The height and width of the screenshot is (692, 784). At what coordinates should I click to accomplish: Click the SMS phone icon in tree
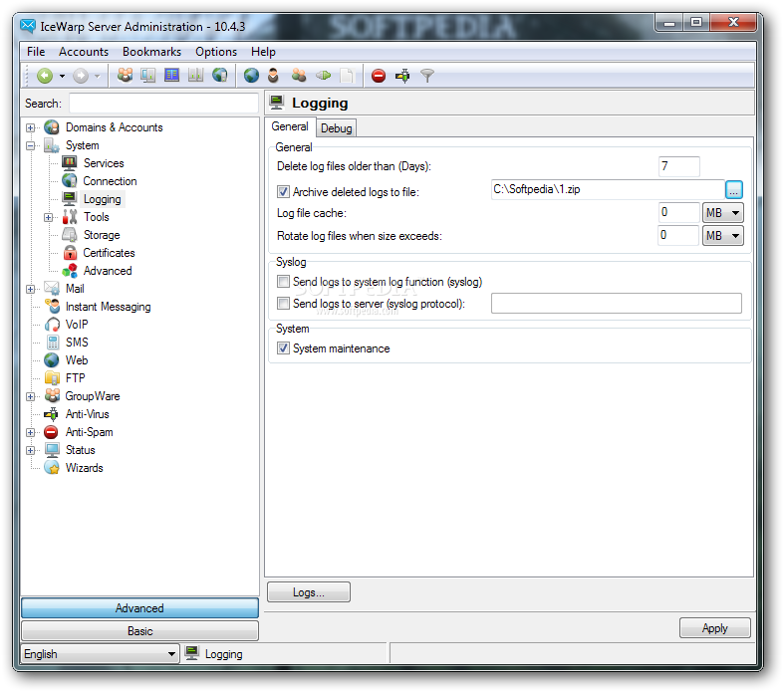tap(53, 343)
